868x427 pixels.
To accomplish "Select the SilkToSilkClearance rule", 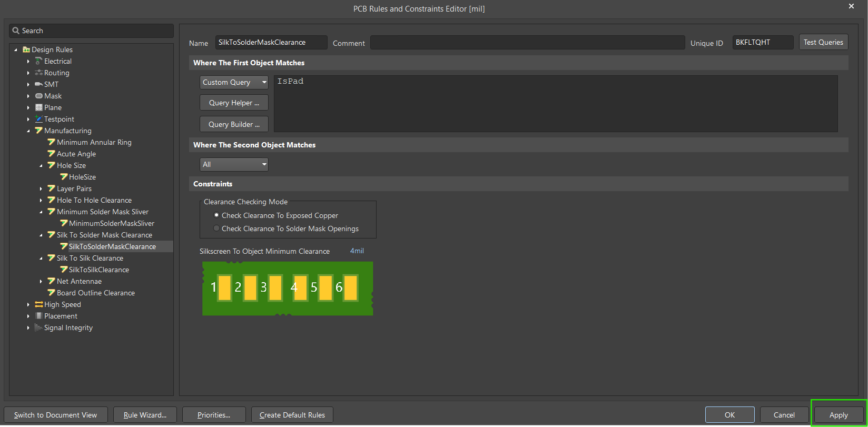I will 99,270.
